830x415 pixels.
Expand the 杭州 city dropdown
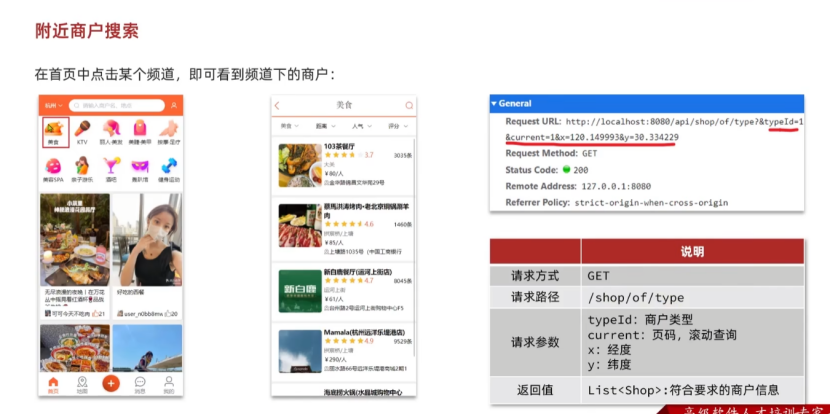[x=53, y=105]
